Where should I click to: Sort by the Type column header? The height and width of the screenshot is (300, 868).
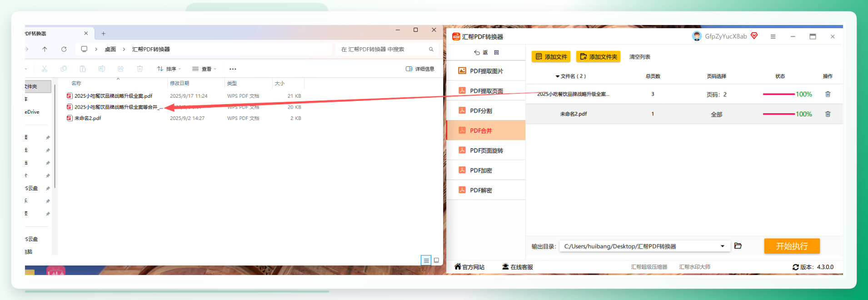pos(249,83)
